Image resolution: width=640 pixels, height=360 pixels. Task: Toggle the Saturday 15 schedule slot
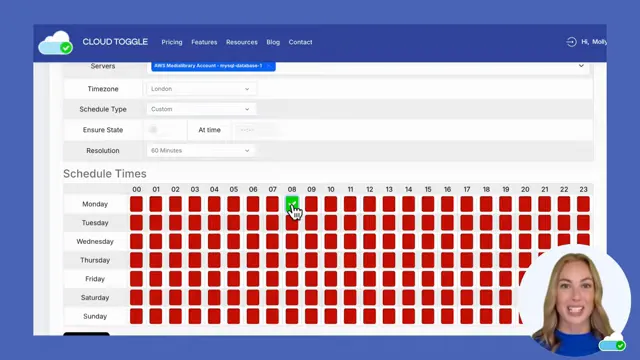point(428,298)
